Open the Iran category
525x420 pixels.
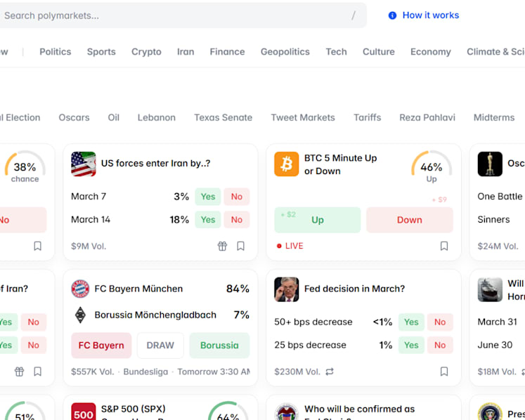186,52
